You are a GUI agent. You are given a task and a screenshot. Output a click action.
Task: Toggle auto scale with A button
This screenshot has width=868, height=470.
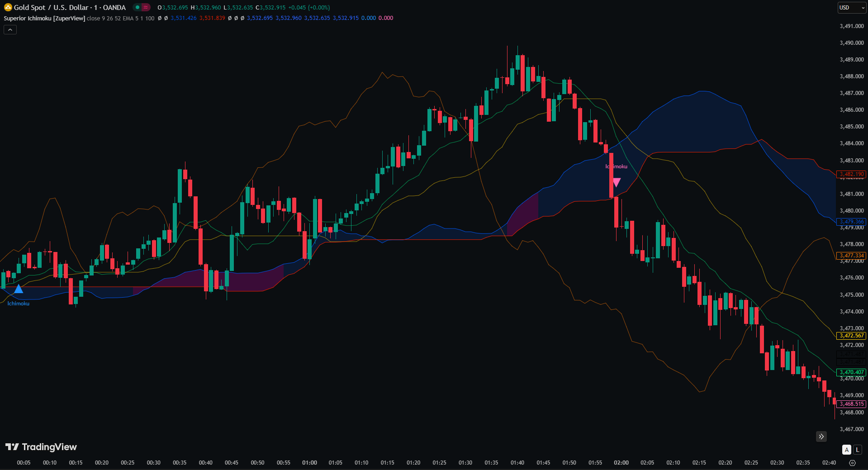point(846,450)
